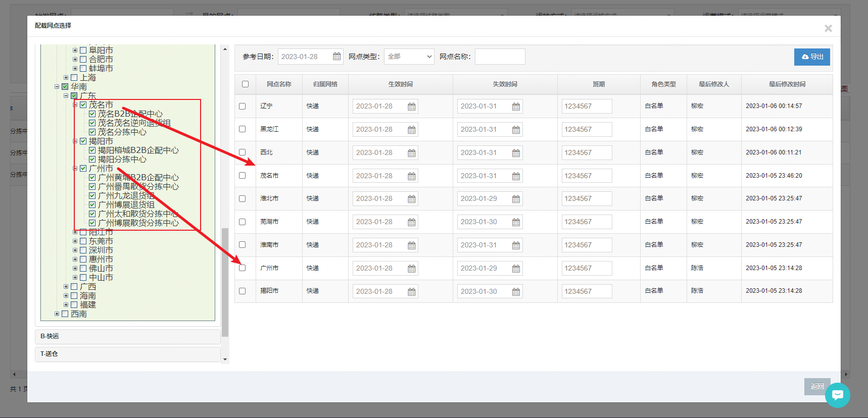This screenshot has width=868, height=418.
Task: Open 生效时间 calendar icon in 芜湖市 row
Action: (x=412, y=222)
